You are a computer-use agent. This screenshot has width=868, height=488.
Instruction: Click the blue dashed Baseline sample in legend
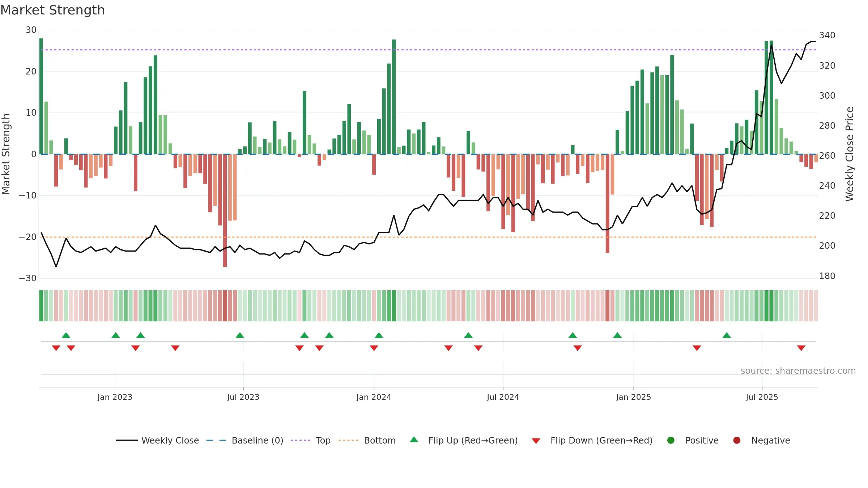click(x=216, y=440)
